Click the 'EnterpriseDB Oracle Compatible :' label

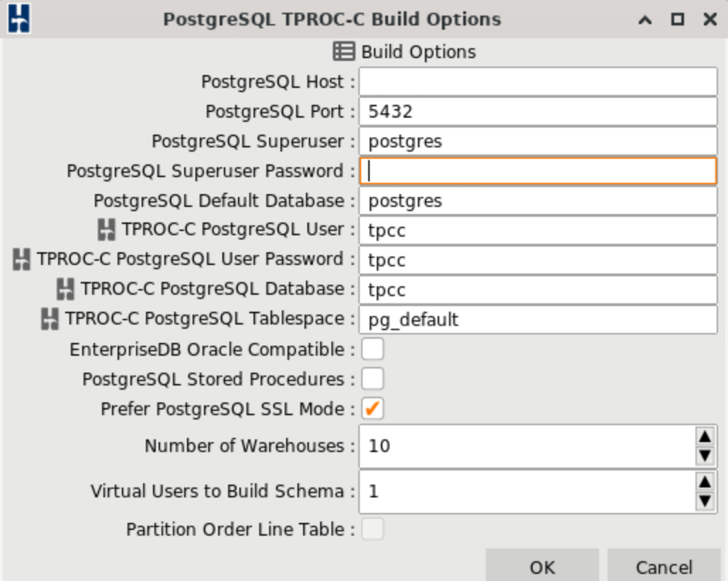212,350
